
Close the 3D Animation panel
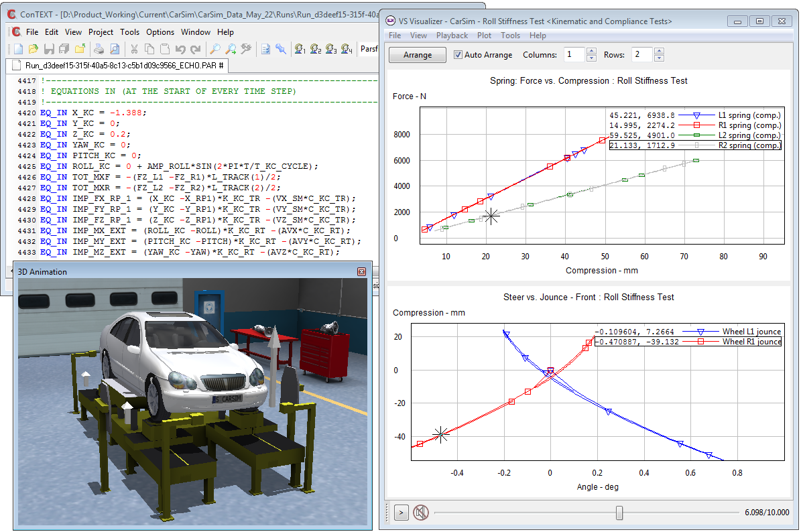coord(362,271)
